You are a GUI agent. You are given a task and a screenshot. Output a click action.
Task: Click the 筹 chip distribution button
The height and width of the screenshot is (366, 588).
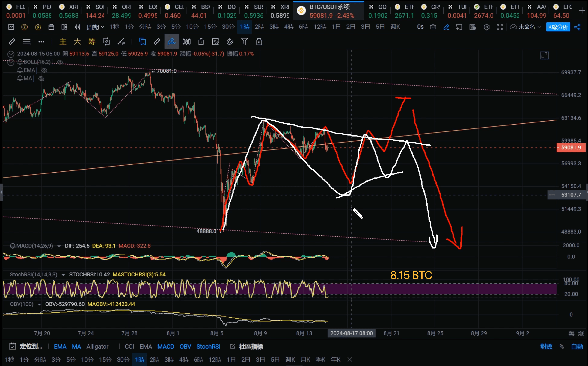[x=92, y=42]
